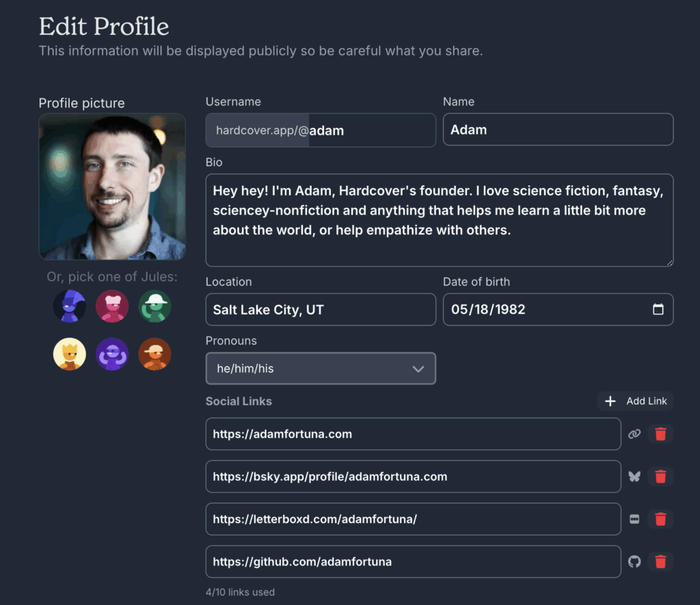Open the date of birth calendar picker
This screenshot has height=605, width=700.
[658, 310]
